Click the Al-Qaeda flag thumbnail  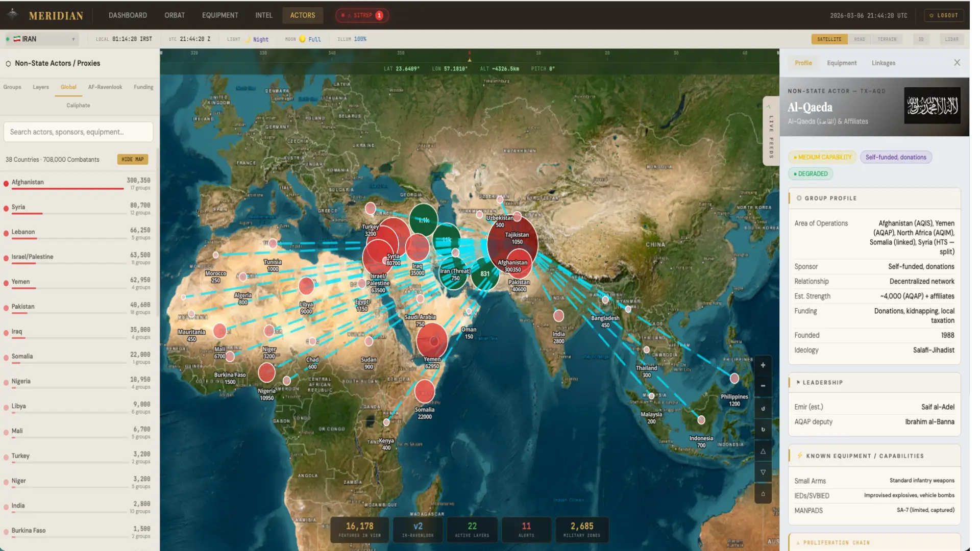click(932, 106)
